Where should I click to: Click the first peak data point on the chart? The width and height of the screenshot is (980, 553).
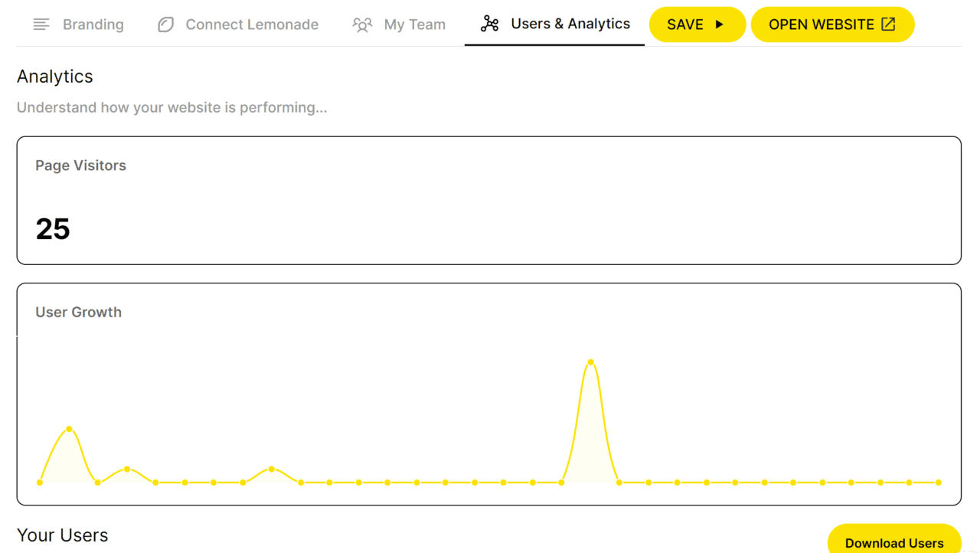coord(69,429)
